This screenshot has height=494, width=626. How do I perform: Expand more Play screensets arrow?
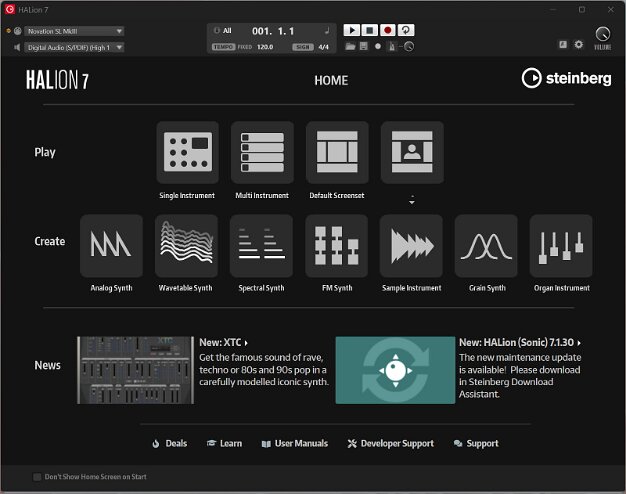[411, 202]
